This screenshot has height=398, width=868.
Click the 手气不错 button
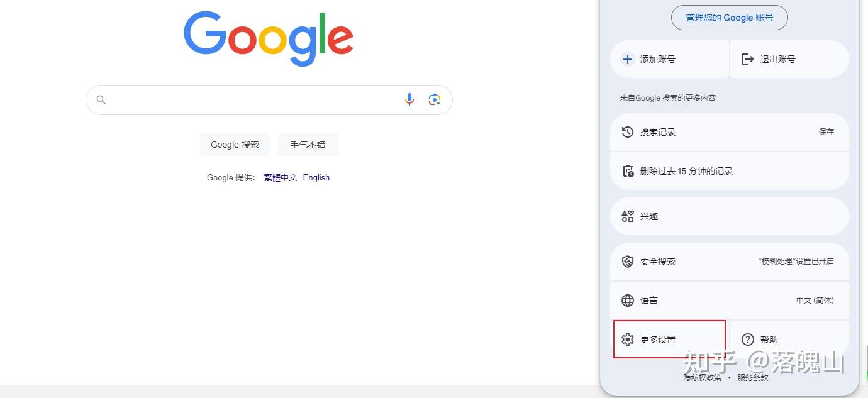[308, 145]
